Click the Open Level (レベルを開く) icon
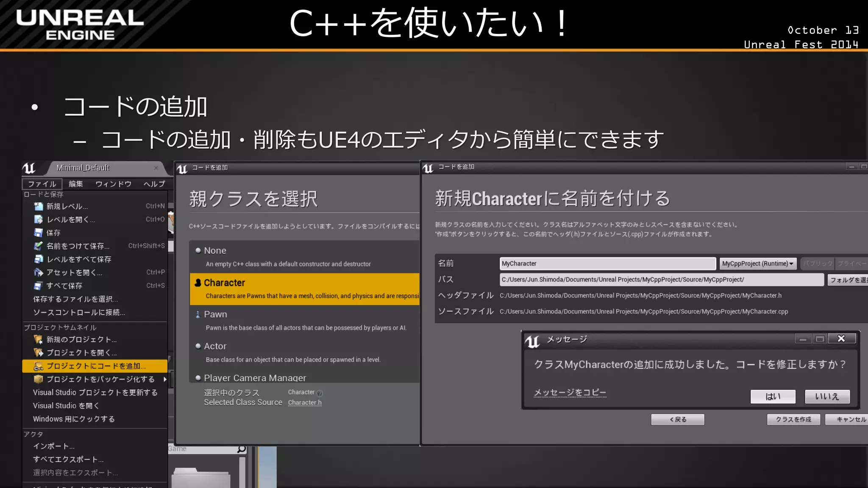 [x=39, y=219]
